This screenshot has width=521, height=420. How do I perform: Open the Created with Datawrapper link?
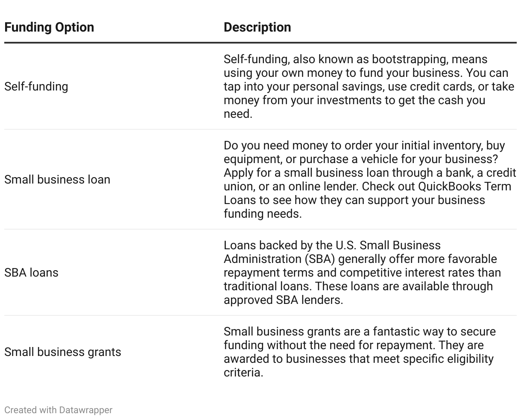point(58,410)
